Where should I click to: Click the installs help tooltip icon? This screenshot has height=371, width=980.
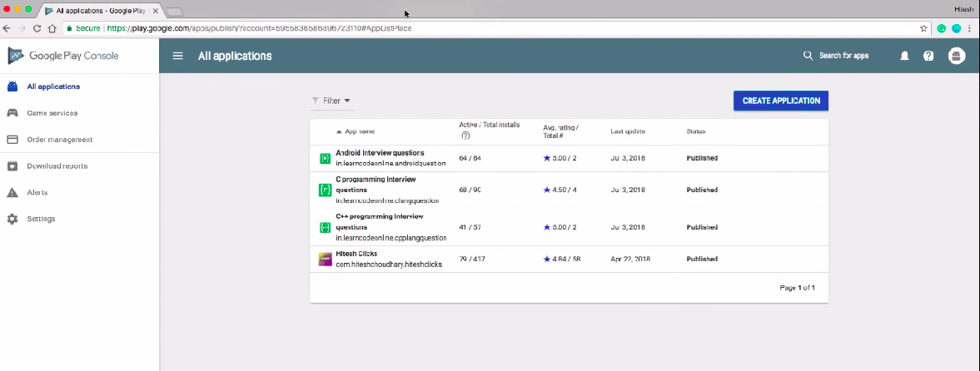point(464,136)
